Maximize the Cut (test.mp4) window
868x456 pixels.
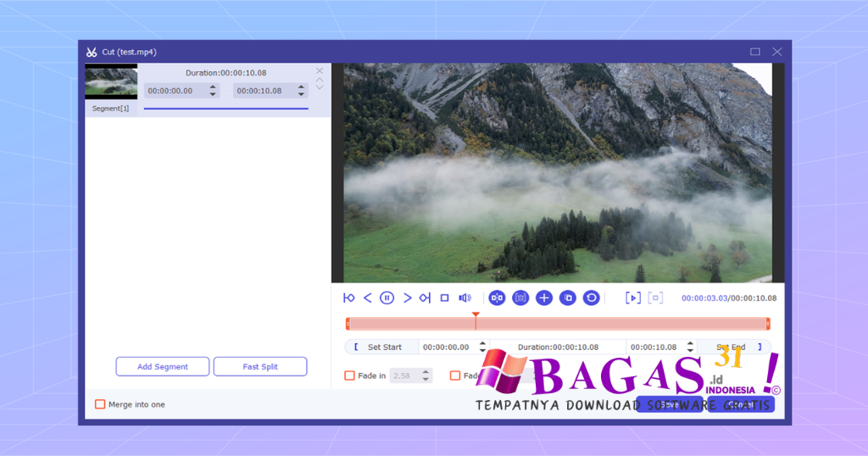pyautogui.click(x=755, y=52)
